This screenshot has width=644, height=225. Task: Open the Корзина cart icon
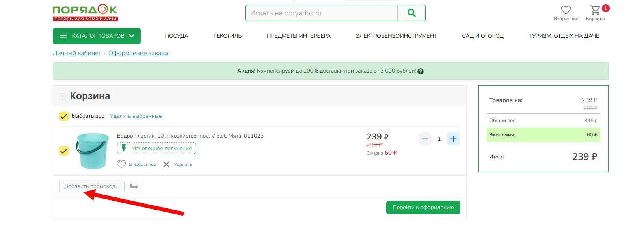coord(595,10)
